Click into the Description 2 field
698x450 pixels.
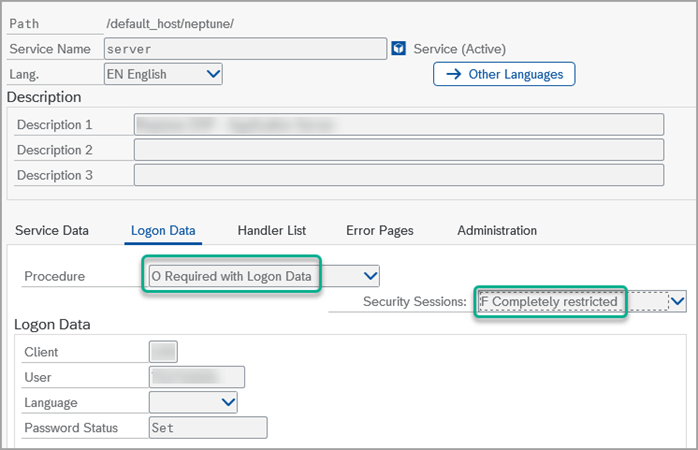coord(398,150)
